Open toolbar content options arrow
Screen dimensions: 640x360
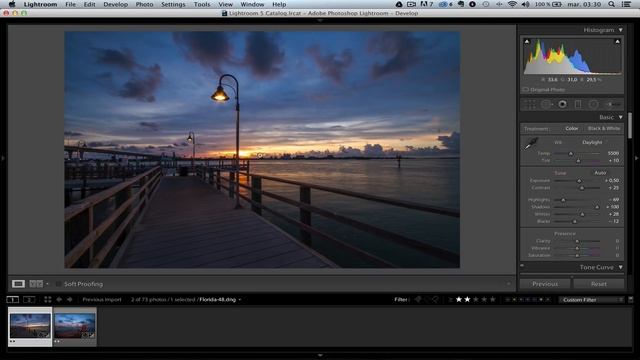[x=509, y=284]
